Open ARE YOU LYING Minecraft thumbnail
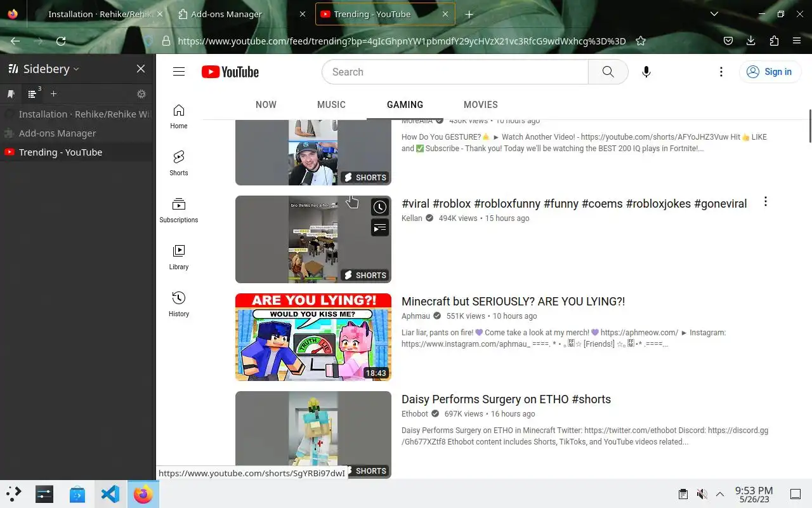Screen dimensions: 812x508 [x=313, y=337]
